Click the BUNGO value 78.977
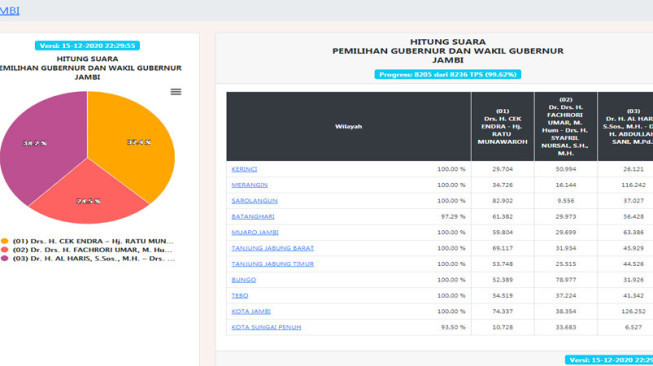Screen dimensions: 653x366 coord(566,280)
